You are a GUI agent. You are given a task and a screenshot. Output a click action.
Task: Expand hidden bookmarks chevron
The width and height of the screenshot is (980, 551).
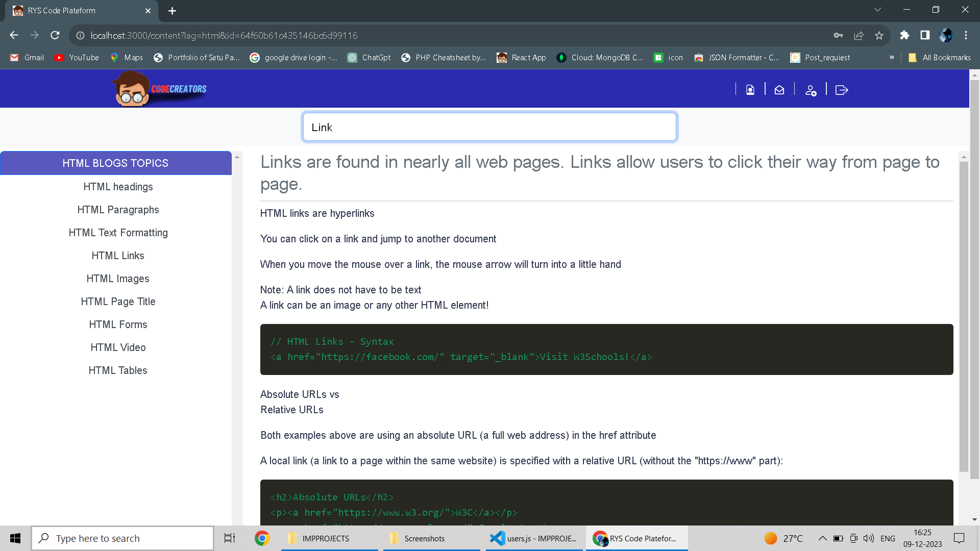click(x=892, y=58)
